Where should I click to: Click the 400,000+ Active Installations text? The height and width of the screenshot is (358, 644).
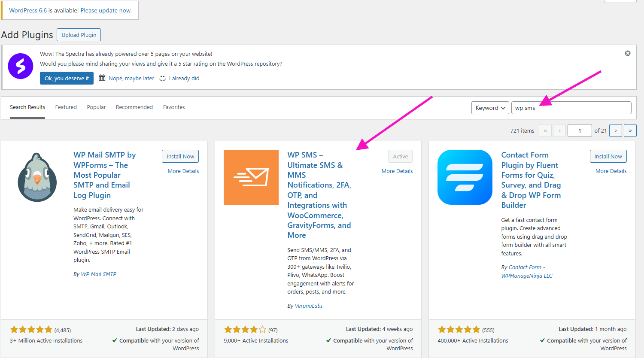point(473,340)
